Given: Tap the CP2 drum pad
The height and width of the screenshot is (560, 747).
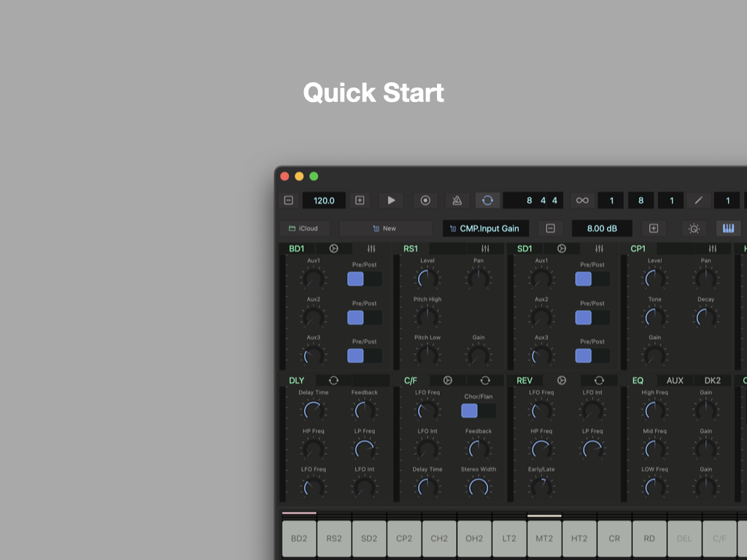Looking at the screenshot, I should 404,539.
